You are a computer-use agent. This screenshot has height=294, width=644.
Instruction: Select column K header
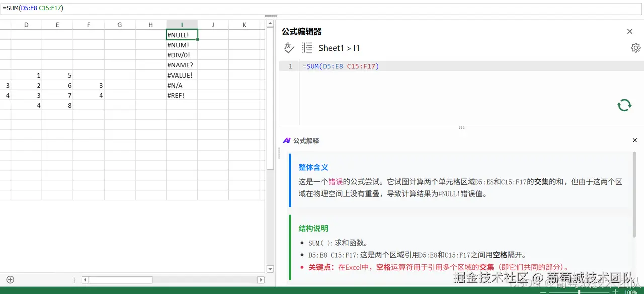(x=245, y=25)
